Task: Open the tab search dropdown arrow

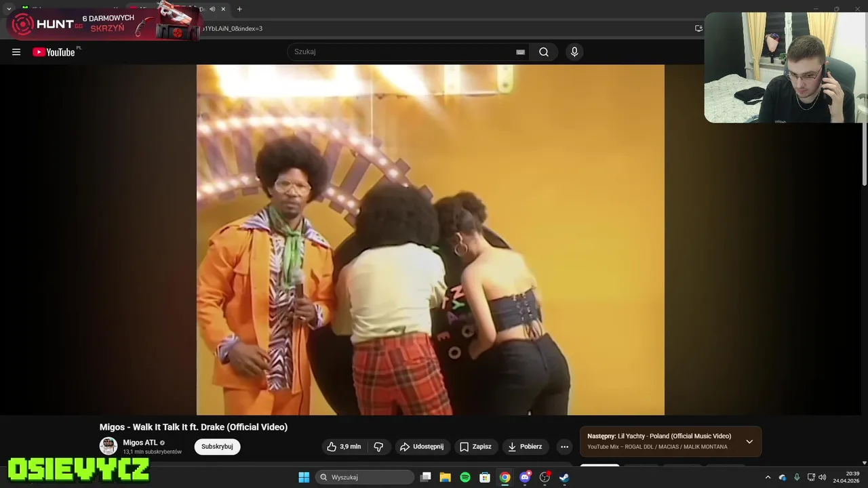Action: click(x=9, y=9)
